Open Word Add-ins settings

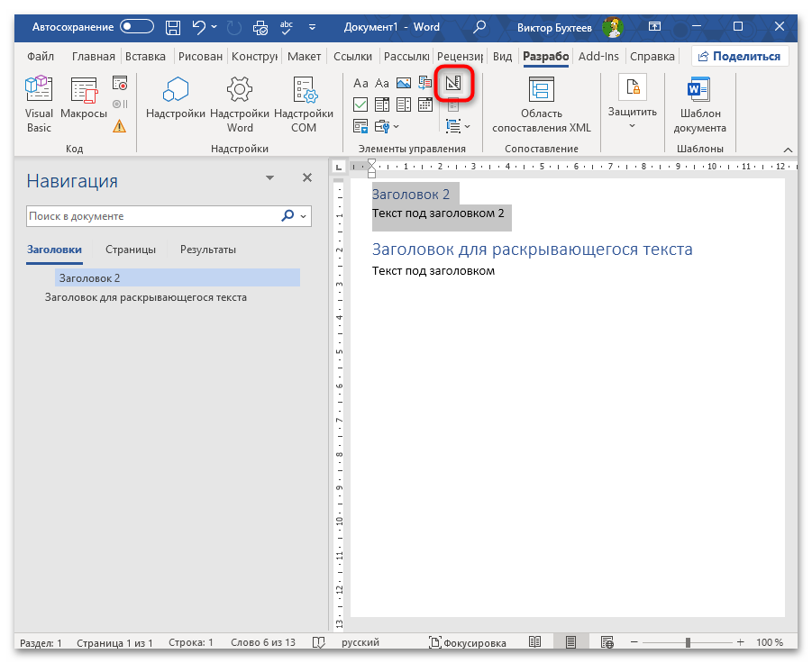tap(240, 104)
